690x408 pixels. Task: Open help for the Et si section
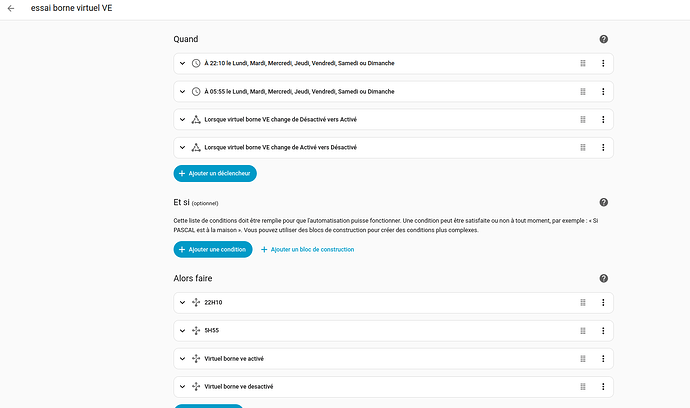tap(603, 202)
